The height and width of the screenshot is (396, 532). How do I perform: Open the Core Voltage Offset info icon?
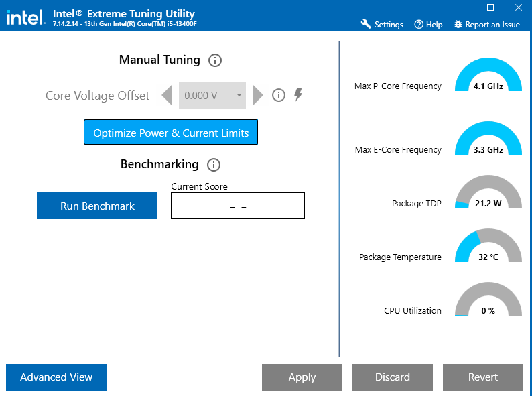click(278, 95)
